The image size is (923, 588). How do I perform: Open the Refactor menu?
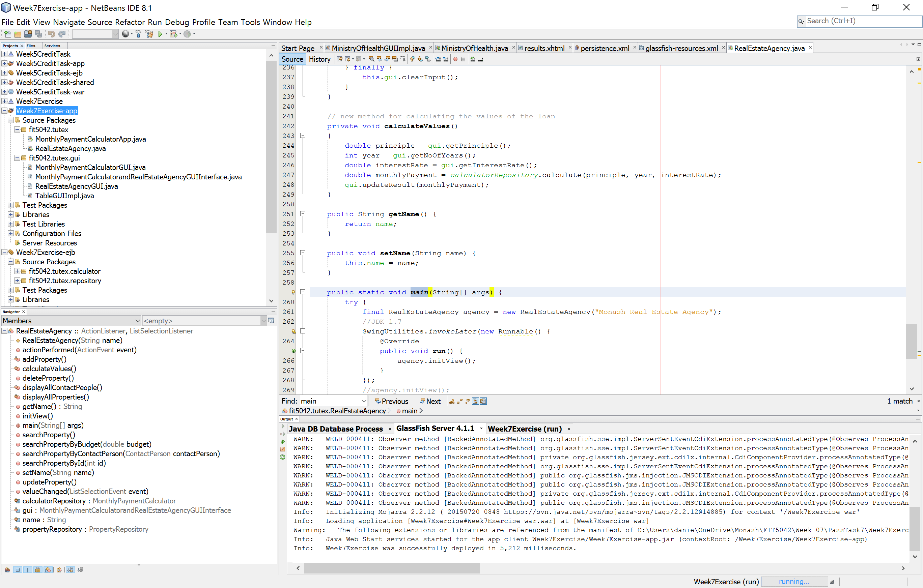tap(130, 22)
